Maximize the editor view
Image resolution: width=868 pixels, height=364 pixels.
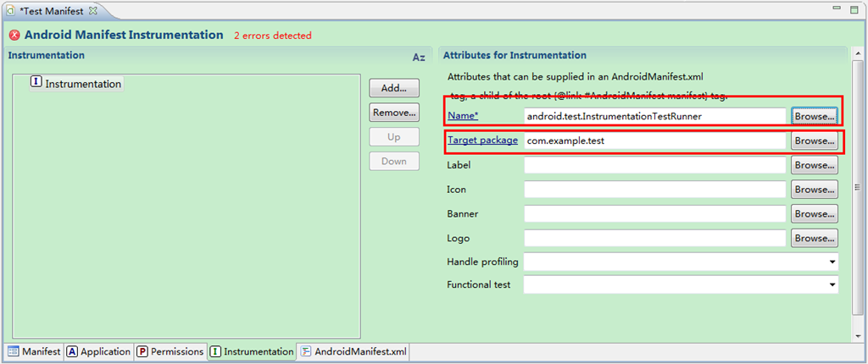(x=853, y=9)
